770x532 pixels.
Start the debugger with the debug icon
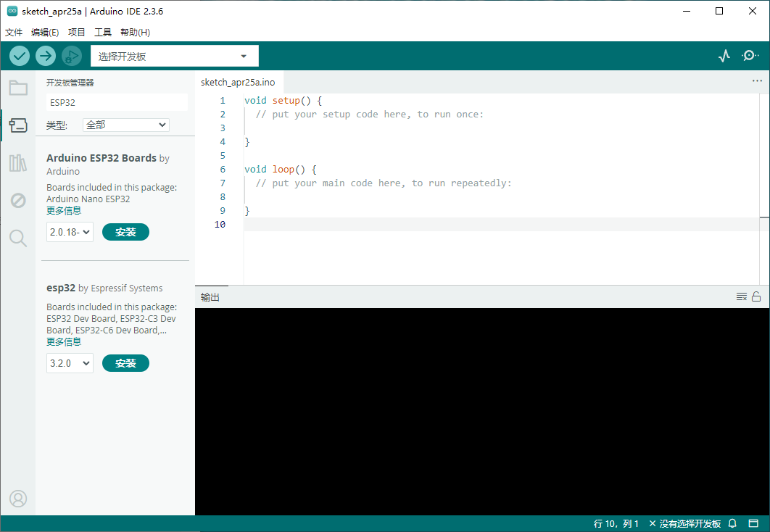tap(72, 56)
